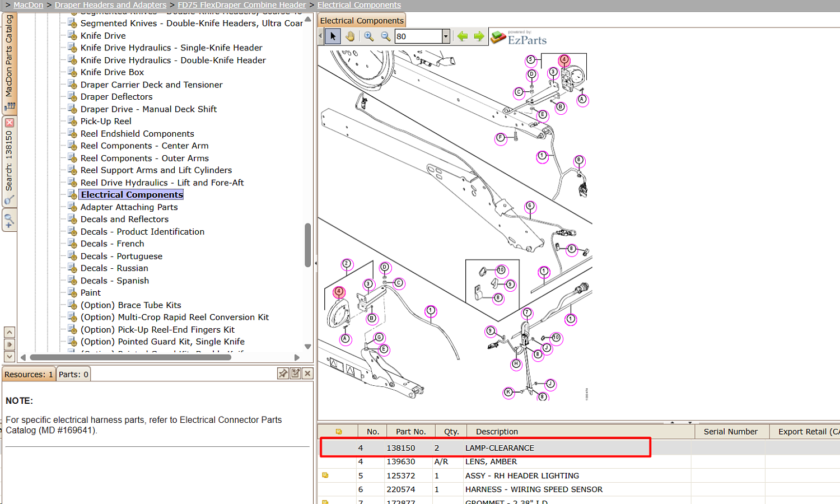Image resolution: width=840 pixels, height=504 pixels.
Task: Click the Paint tree item icon
Action: (73, 292)
